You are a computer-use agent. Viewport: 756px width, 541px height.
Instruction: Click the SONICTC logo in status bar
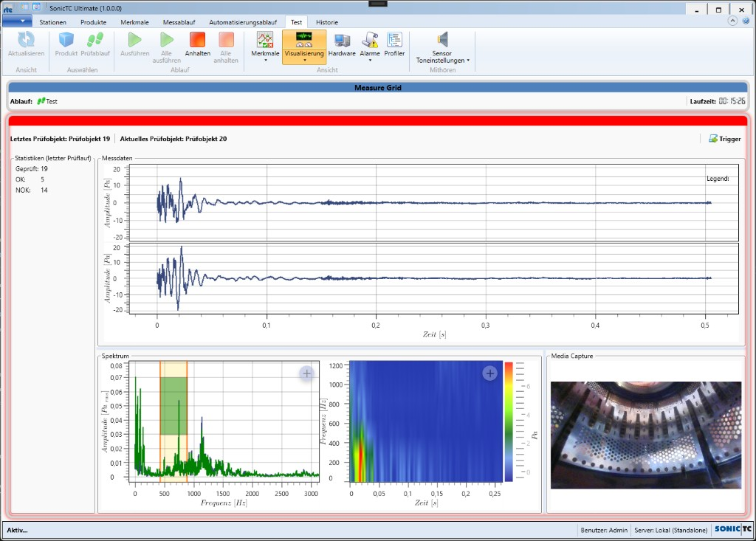click(x=733, y=529)
